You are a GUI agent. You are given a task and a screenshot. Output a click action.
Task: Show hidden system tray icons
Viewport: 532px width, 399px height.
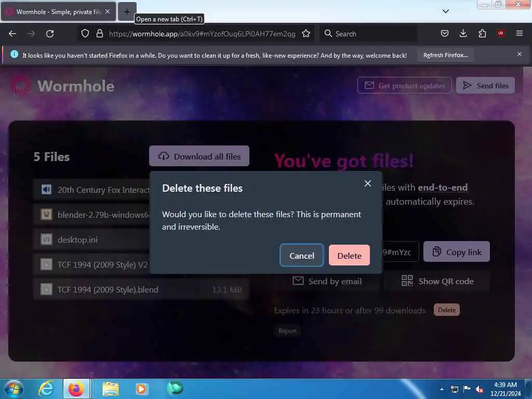pos(442,389)
